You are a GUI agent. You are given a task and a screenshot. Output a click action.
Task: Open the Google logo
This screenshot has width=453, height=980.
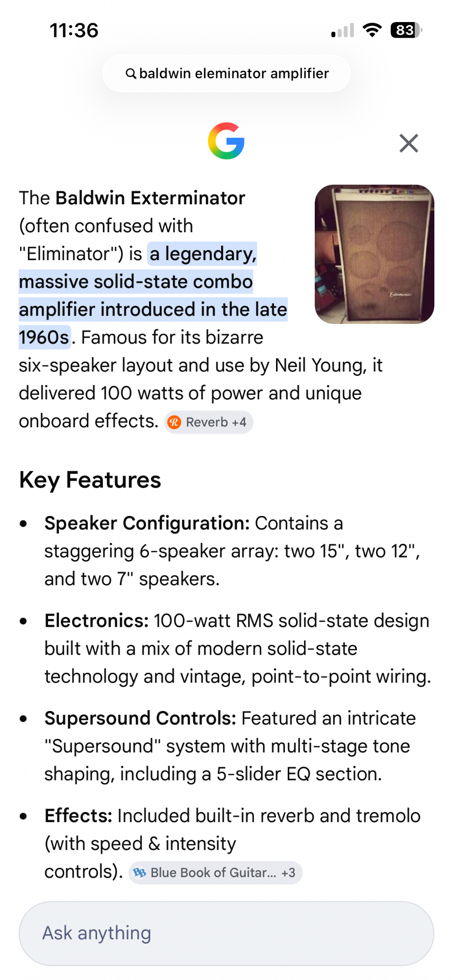coord(226,141)
